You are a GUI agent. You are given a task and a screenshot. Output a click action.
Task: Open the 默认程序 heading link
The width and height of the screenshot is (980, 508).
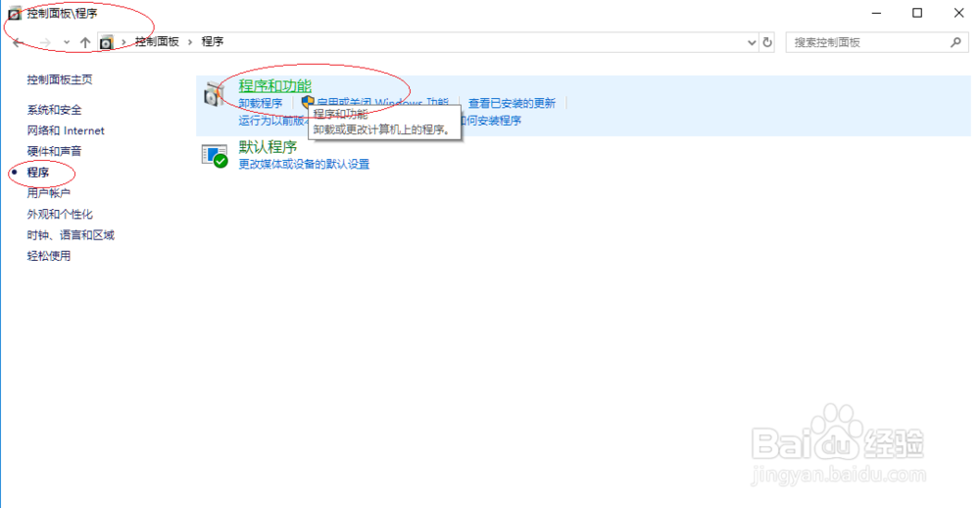[268, 147]
